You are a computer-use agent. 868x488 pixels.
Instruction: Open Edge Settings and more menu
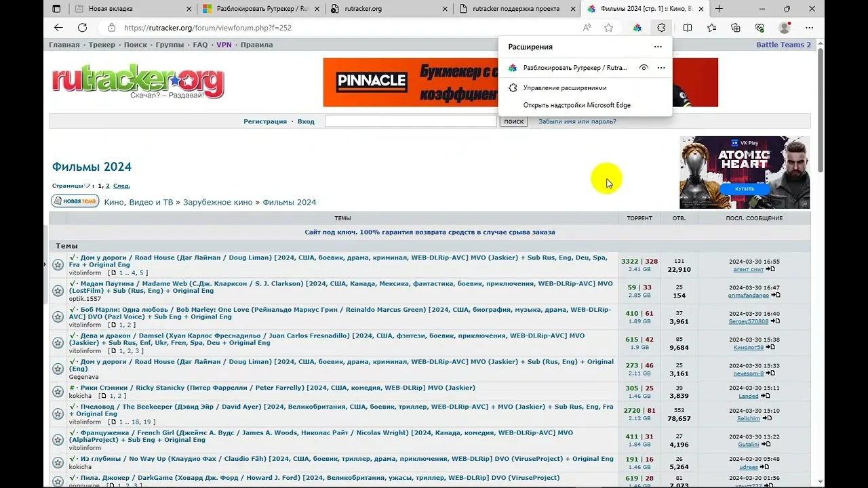click(x=809, y=28)
